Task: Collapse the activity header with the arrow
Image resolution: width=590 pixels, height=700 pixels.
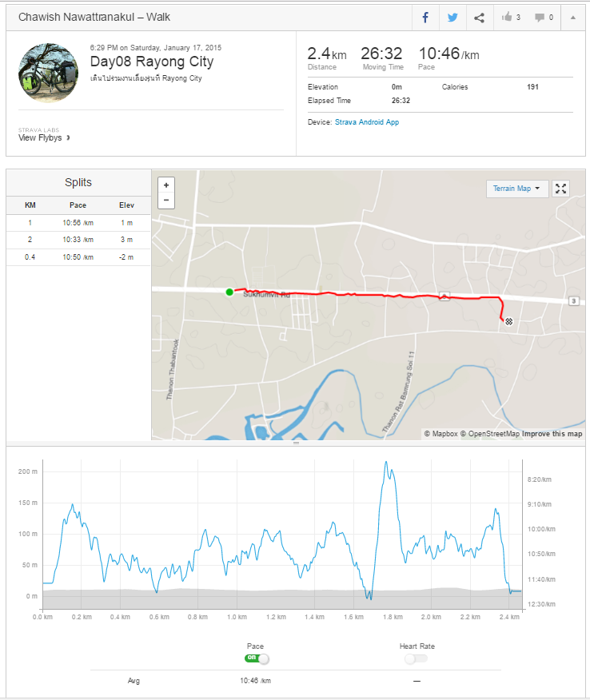Action: [x=572, y=18]
